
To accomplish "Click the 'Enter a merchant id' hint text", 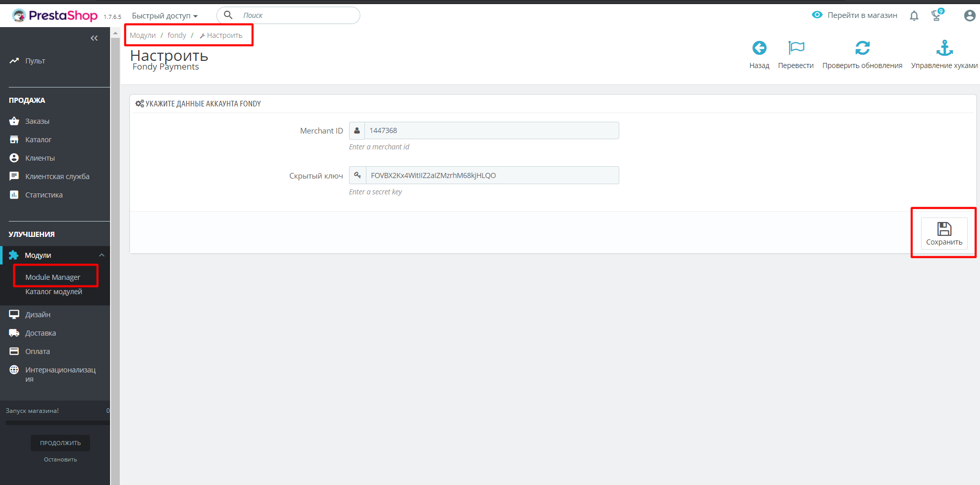I will [379, 147].
